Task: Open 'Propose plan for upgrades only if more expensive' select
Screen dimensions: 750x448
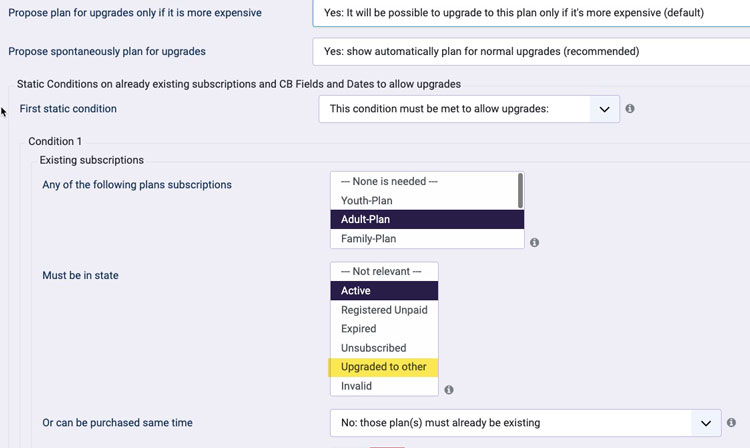Action: coord(531,13)
